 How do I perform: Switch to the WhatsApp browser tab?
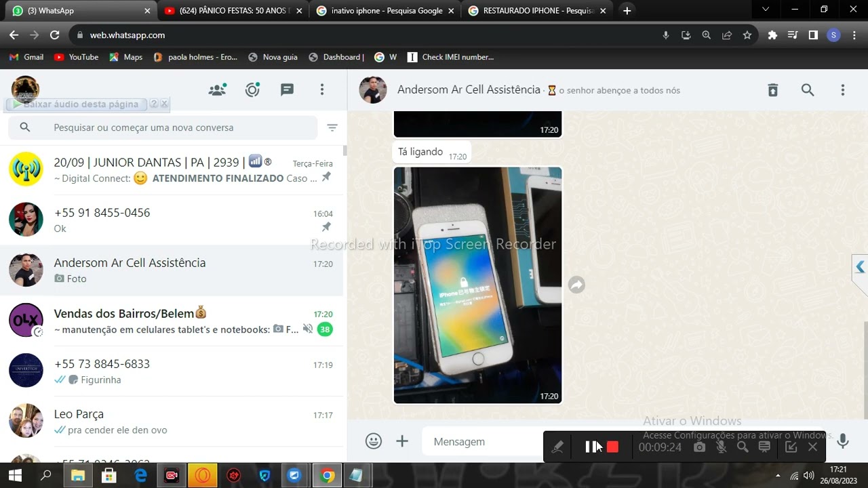pyautogui.click(x=80, y=11)
